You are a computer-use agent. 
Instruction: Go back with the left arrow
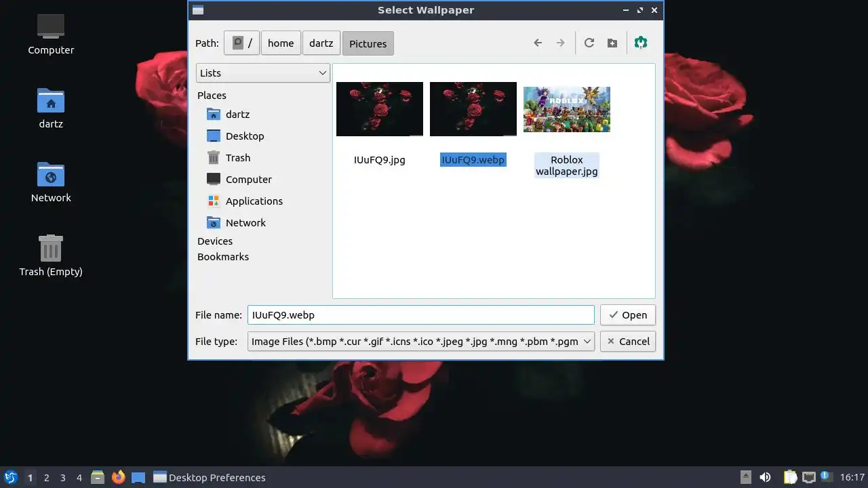coord(538,43)
